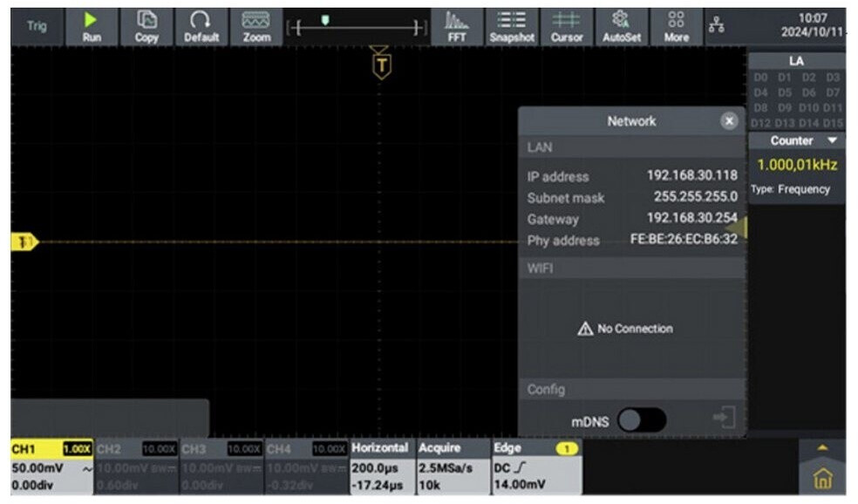Click the exit arrow icon beside mDNS

pos(725,418)
